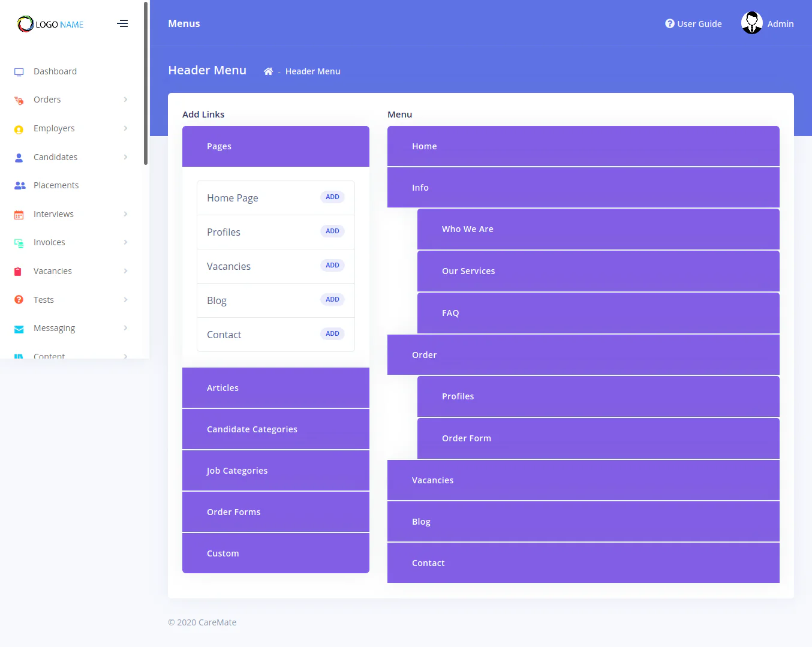This screenshot has width=812, height=647.
Task: Expand the Tests sidebar chevron
Action: click(125, 300)
